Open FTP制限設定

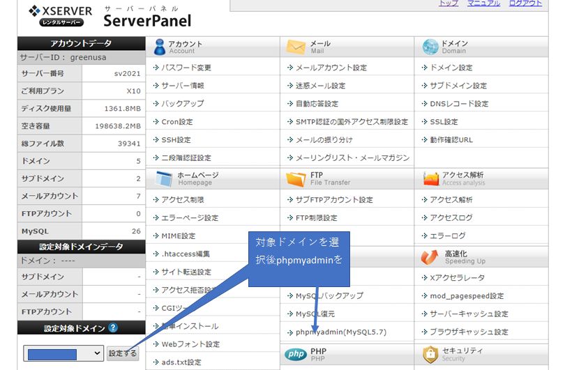tap(317, 217)
